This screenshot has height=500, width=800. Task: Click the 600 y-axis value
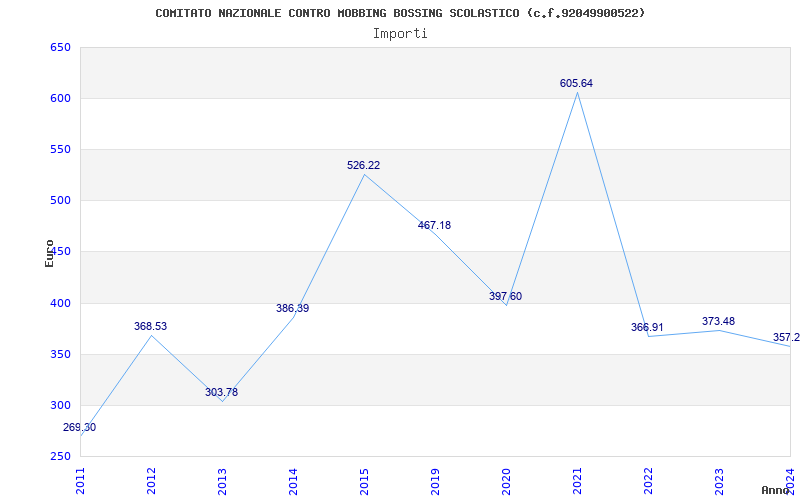tap(60, 98)
